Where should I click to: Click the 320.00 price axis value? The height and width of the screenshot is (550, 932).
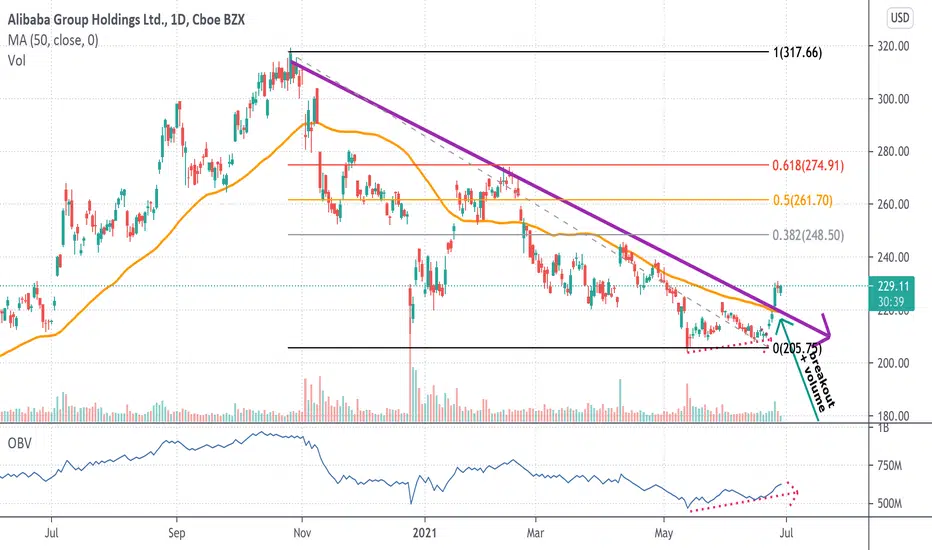point(893,46)
